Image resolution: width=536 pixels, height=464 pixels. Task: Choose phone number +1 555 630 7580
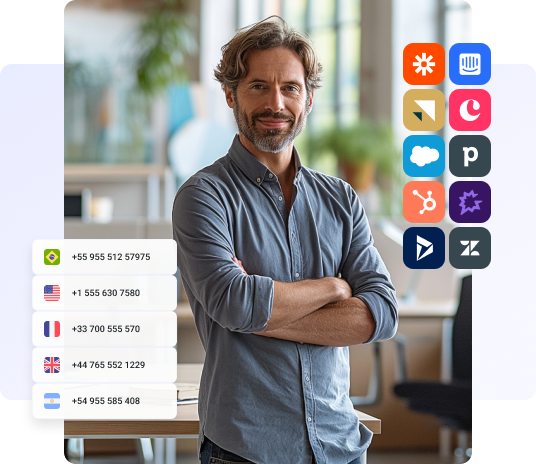click(x=105, y=293)
